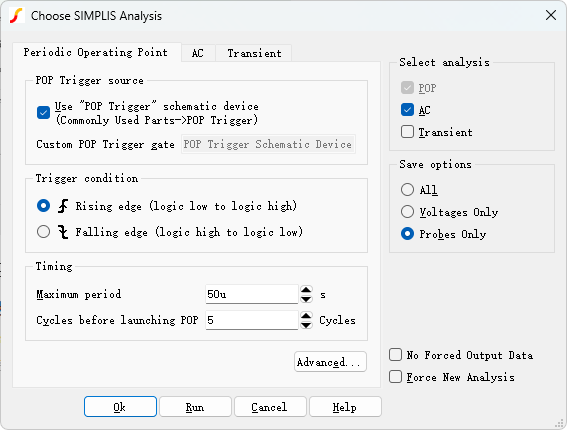Click the Cancel button
Screen dimensions: 567x430
(x=270, y=407)
